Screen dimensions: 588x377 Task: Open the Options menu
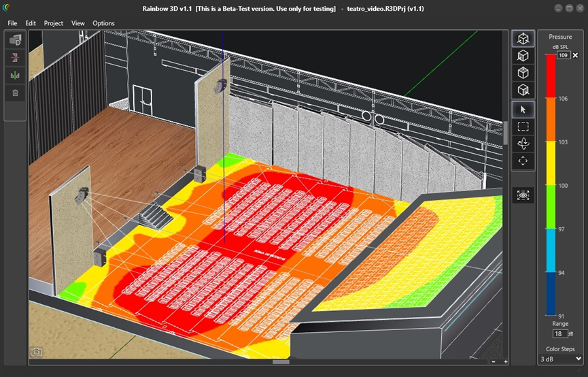[x=103, y=23]
